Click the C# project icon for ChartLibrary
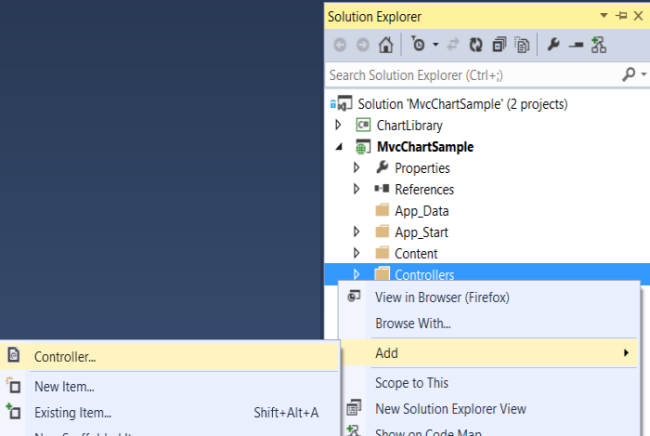650x436 pixels. [364, 125]
